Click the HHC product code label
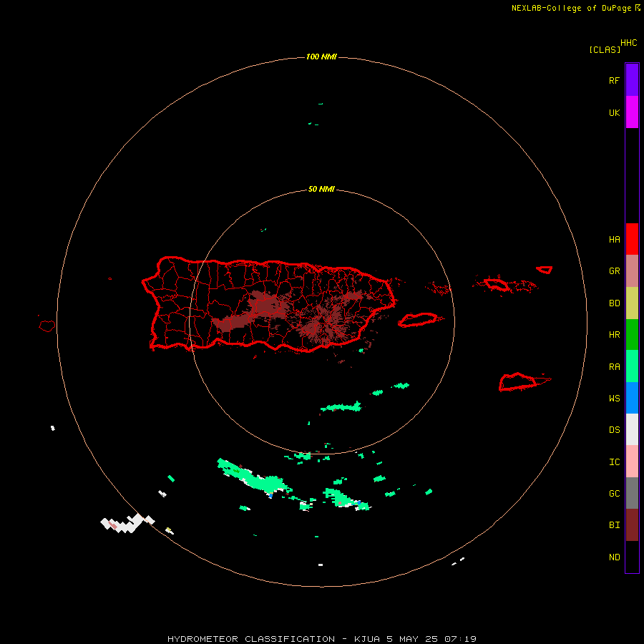The image size is (644, 644). pos(629,43)
